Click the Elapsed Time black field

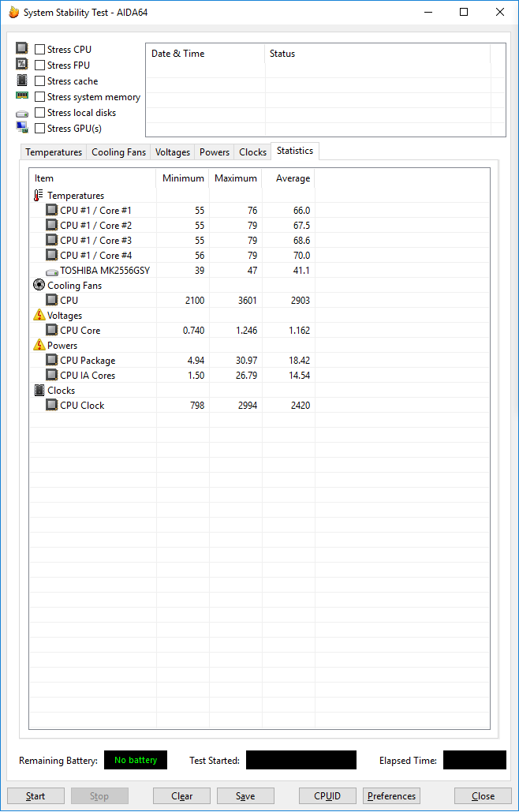(x=475, y=760)
